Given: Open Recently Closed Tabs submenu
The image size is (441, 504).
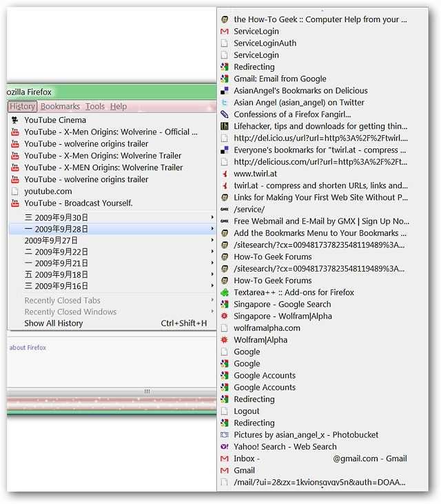Looking at the screenshot, I should (x=112, y=301).
